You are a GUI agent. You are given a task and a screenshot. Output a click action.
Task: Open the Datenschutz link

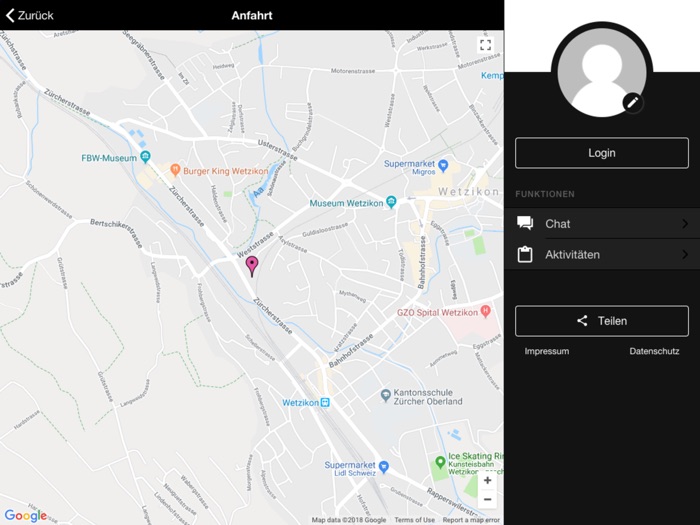(654, 352)
